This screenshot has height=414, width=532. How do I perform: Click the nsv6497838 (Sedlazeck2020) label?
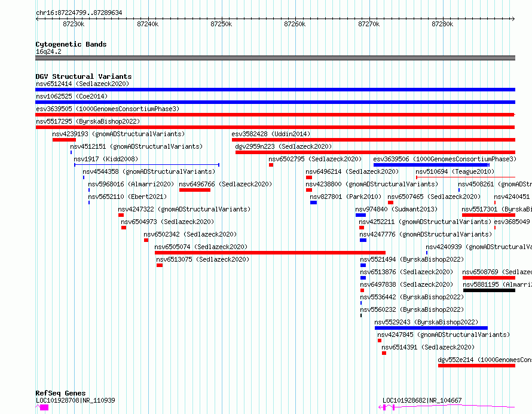(x=406, y=284)
